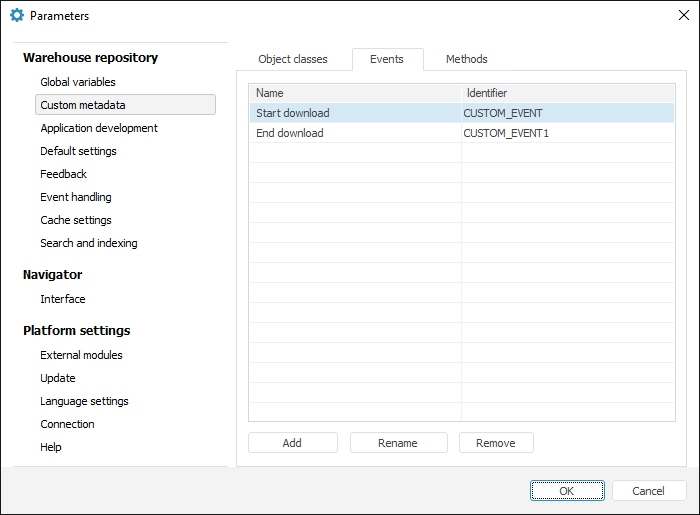
Task: Click the Identifier column header
Action: 567,93
